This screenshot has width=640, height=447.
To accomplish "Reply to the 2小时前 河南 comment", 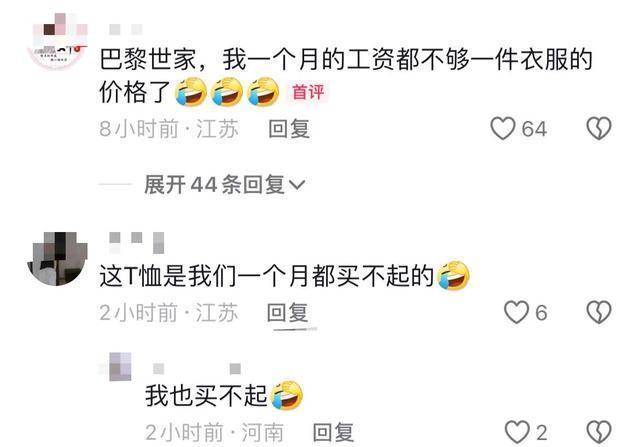I will tap(333, 432).
